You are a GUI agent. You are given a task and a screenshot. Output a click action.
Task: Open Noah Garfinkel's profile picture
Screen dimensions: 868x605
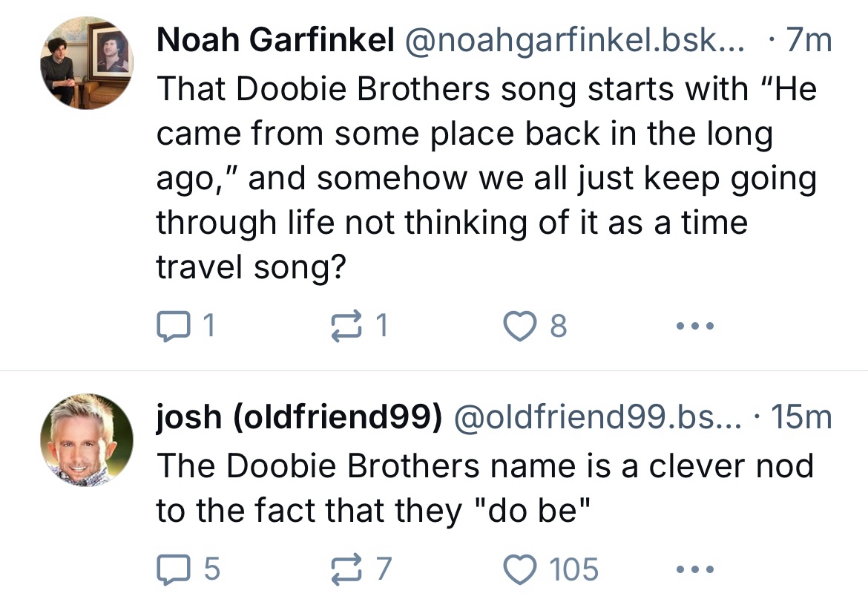(86, 62)
